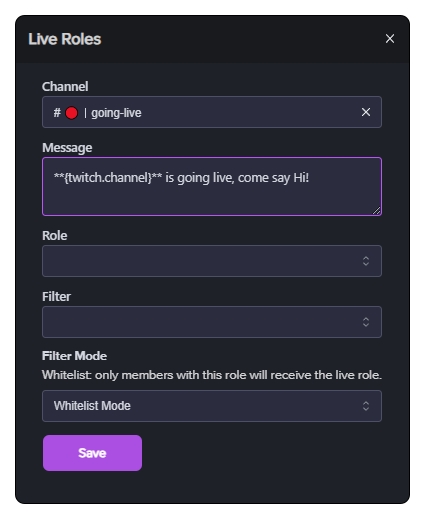
Task: Click the Whitelist Mode chevron arrows
Action: (366, 406)
